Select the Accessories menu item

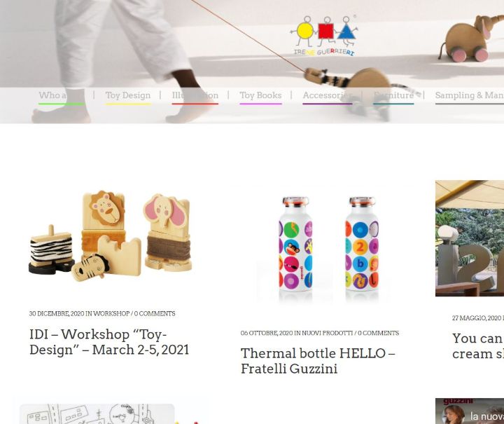point(327,95)
